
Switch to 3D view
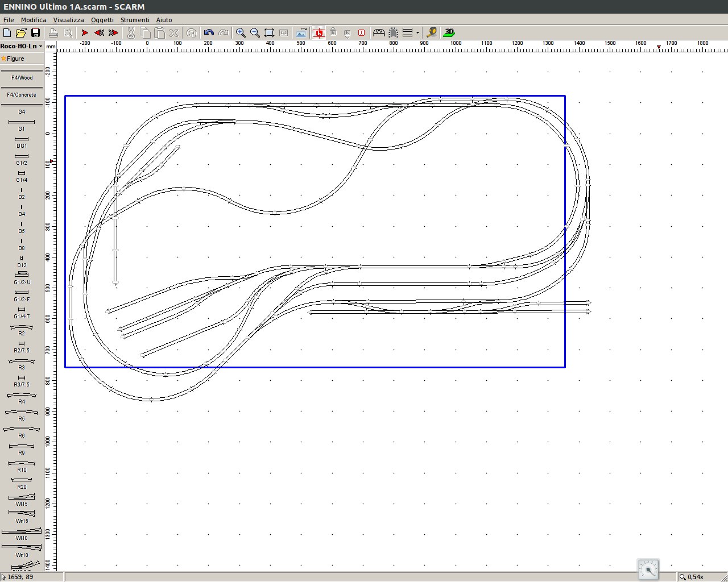point(449,33)
